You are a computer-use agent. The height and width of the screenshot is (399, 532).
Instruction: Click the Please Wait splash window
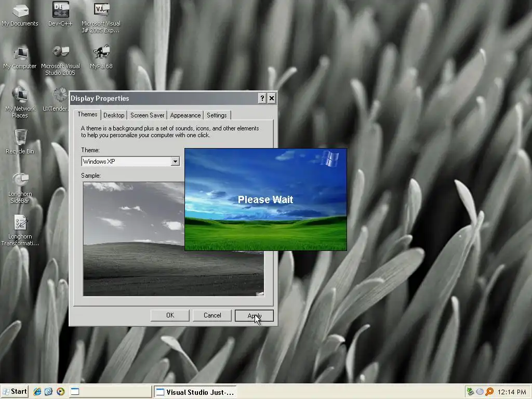coord(265,199)
